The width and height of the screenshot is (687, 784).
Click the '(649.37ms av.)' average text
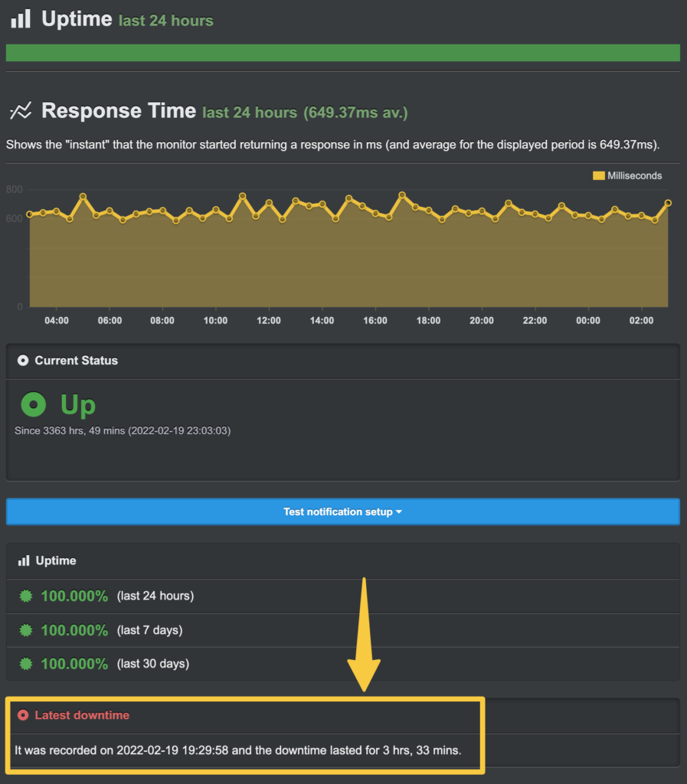pos(355,113)
